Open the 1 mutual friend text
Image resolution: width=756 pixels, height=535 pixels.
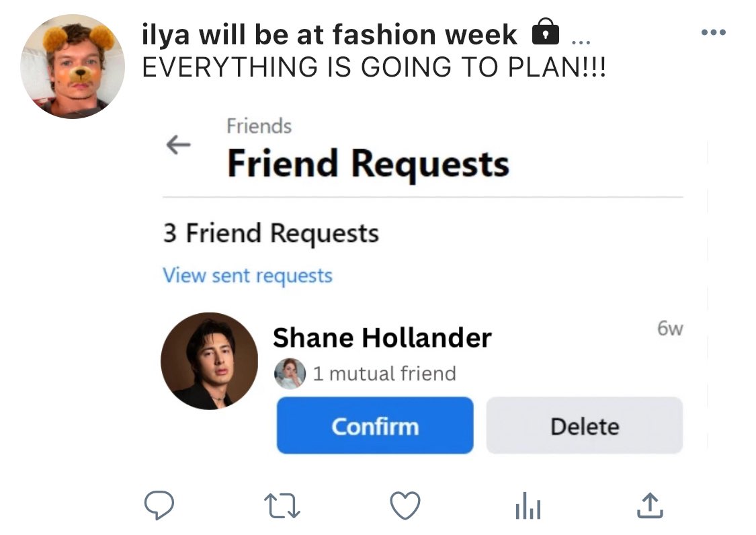[x=384, y=374]
